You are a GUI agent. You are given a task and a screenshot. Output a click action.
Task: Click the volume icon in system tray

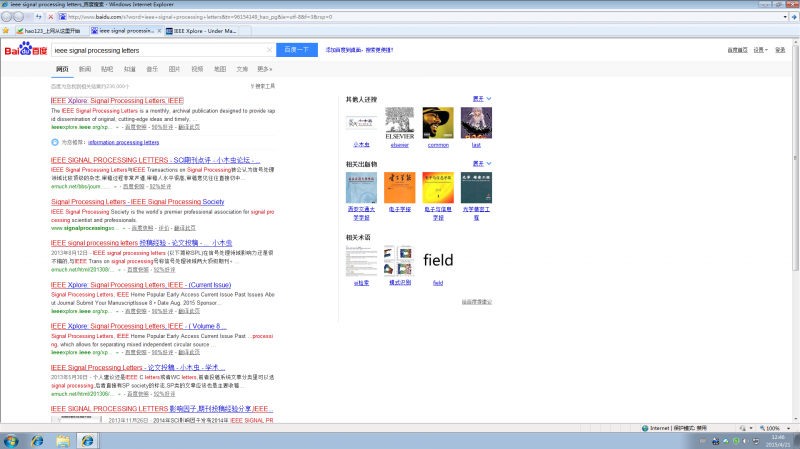tap(745, 441)
